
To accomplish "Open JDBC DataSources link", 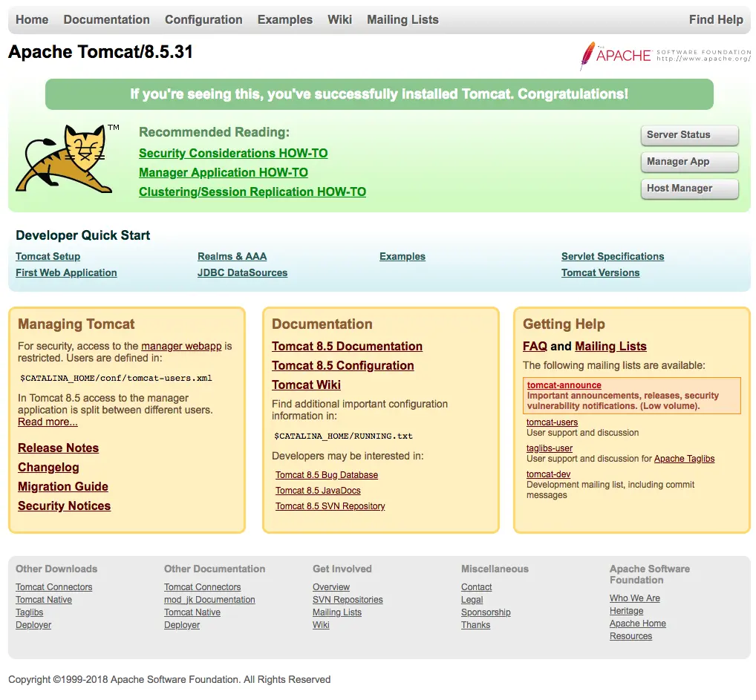I will coord(243,273).
